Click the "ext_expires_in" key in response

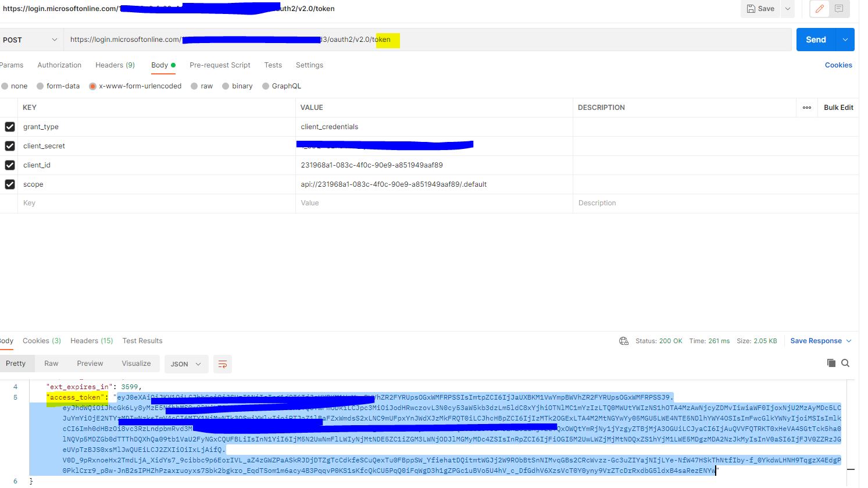tap(79, 387)
